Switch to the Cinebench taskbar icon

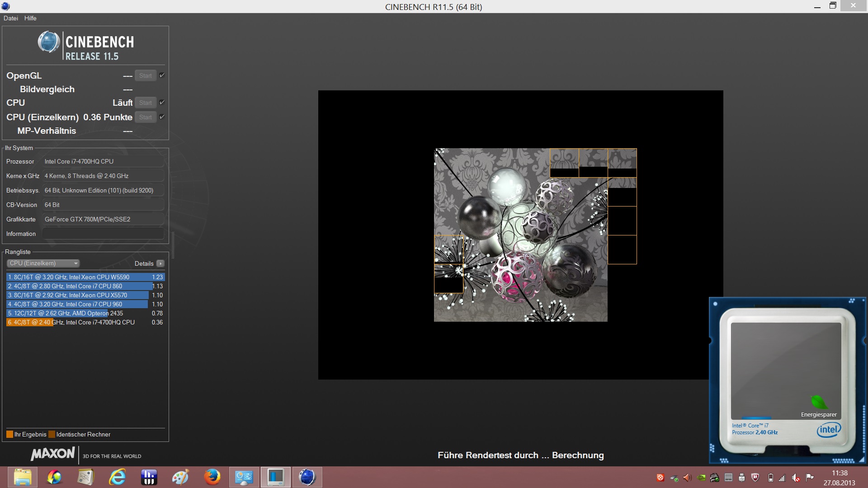[x=307, y=477]
